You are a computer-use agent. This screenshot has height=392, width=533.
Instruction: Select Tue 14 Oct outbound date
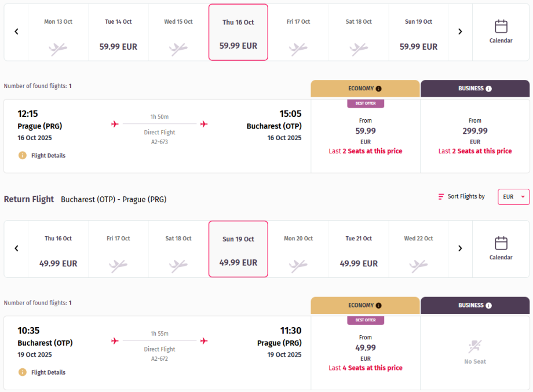118,34
